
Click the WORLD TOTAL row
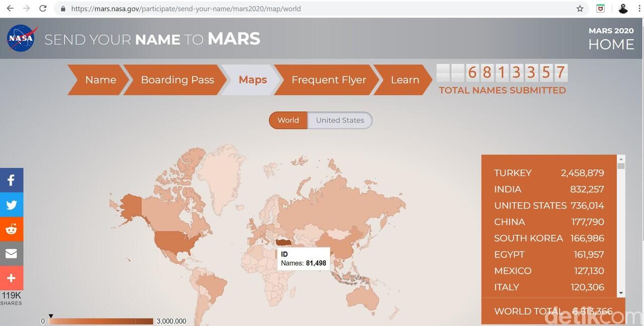pyautogui.click(x=553, y=311)
